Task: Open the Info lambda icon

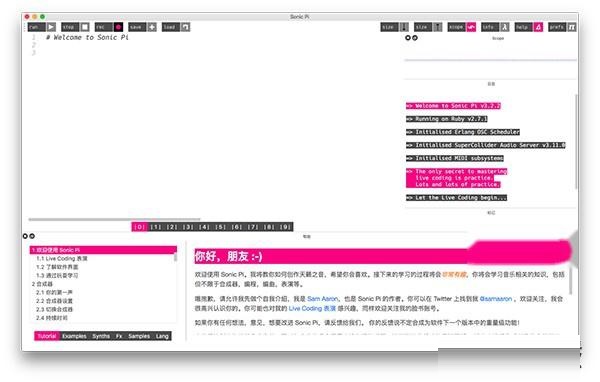Action: [x=505, y=27]
